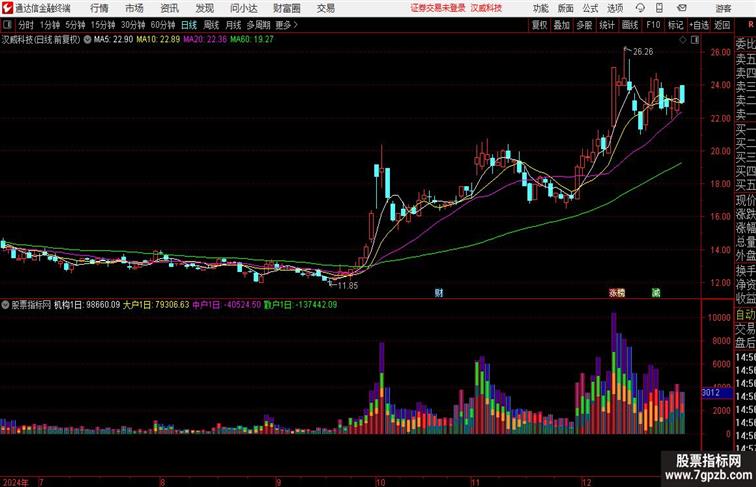The height and width of the screenshot is (487, 756).
Task: Toggle the side panel icon next to the diamond
Action: click(695, 41)
